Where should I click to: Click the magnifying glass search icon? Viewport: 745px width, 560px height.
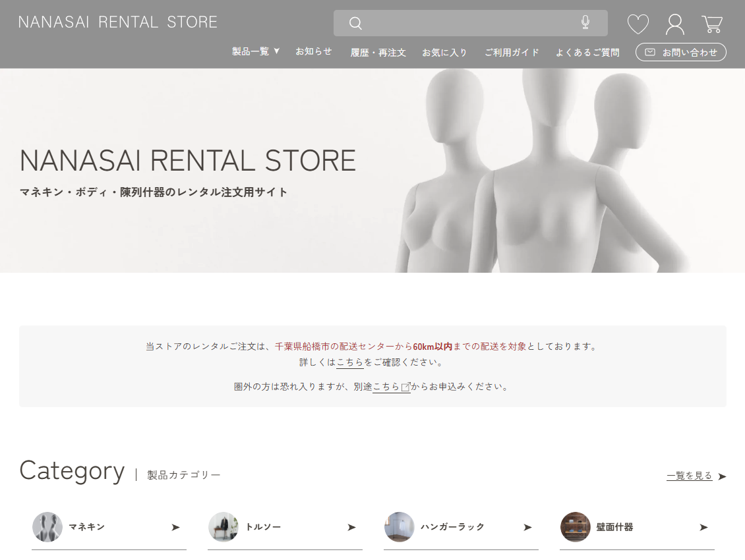click(x=355, y=23)
